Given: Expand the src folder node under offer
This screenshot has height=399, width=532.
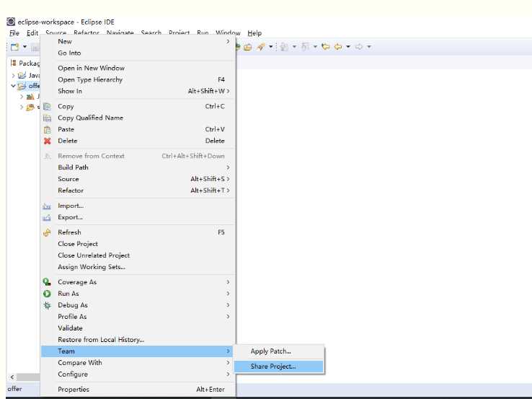Looking at the screenshot, I should click(x=22, y=108).
